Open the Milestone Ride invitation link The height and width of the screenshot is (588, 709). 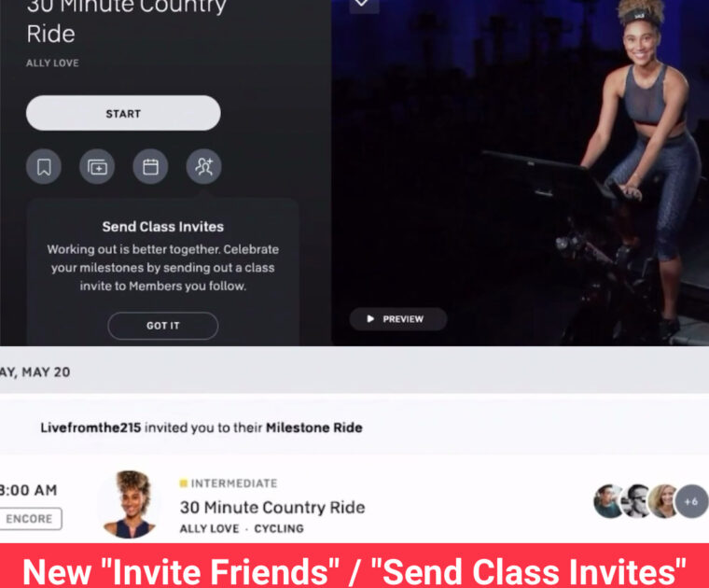click(314, 427)
